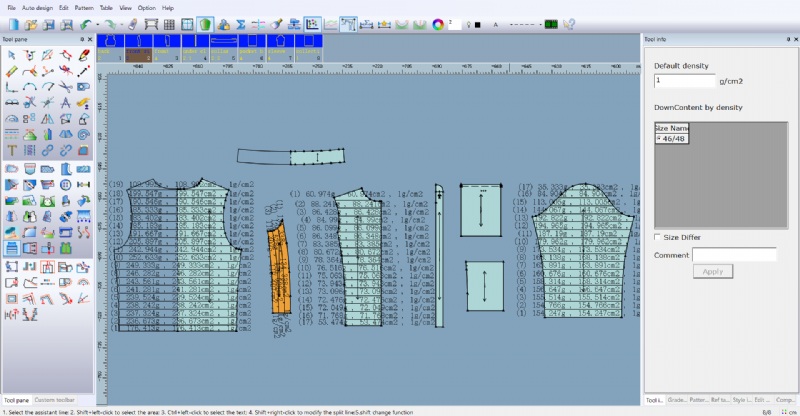Click the grid table icon in toolbar

point(169,23)
